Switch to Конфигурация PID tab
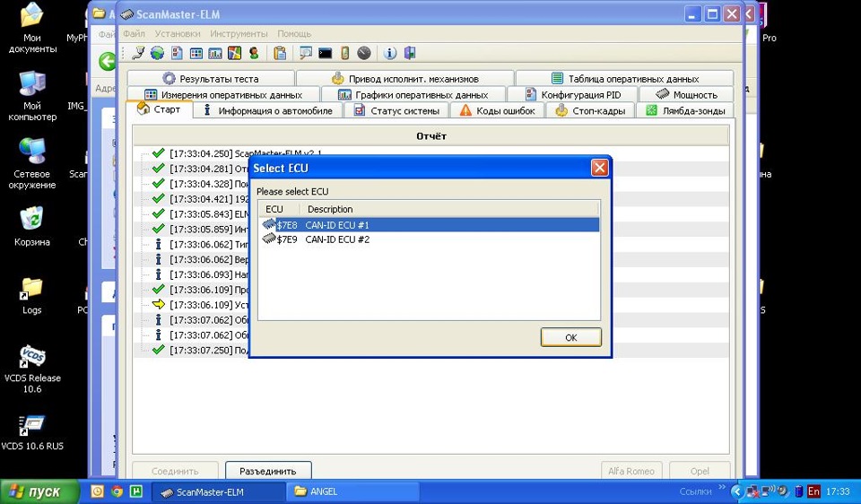Image resolution: width=861 pixels, height=504 pixels. (x=572, y=94)
